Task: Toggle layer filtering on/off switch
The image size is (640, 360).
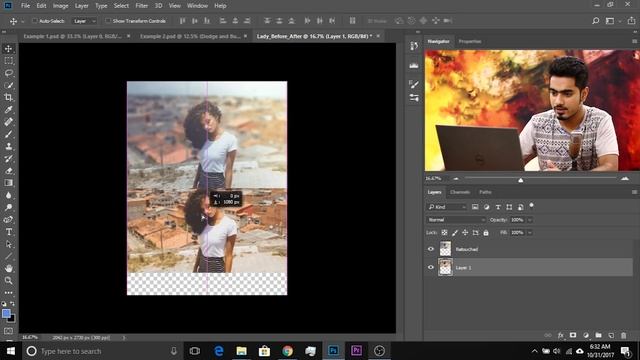Action: tap(531, 206)
